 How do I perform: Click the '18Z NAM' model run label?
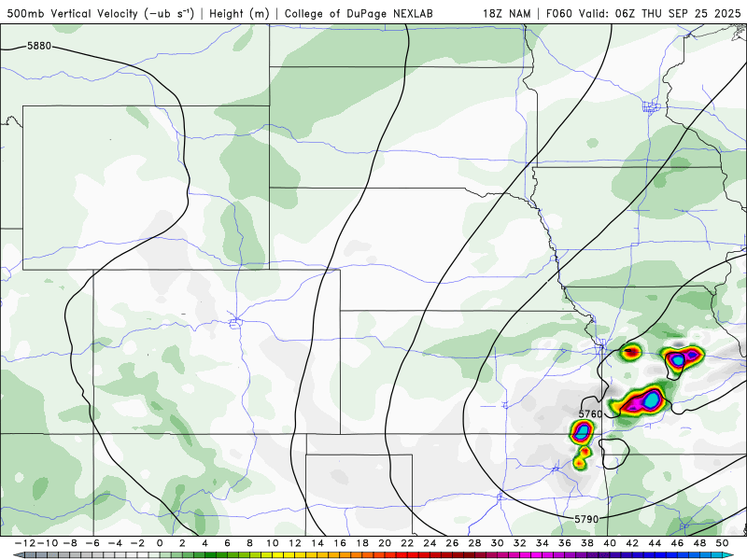pyautogui.click(x=506, y=13)
